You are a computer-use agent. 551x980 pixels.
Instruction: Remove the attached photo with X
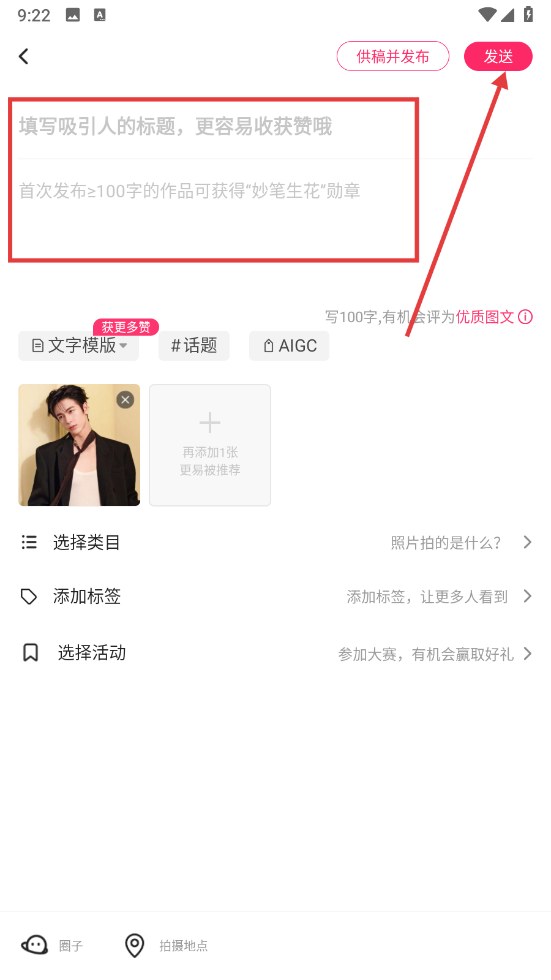tap(126, 400)
